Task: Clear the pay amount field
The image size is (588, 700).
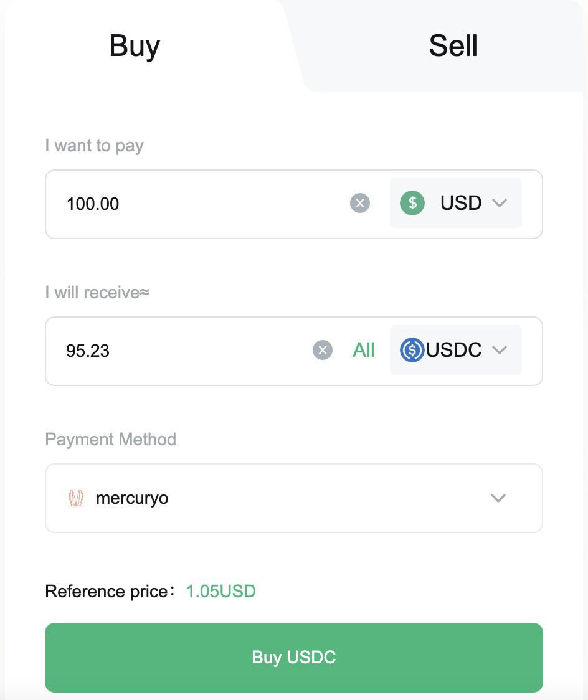Action: coord(360,203)
